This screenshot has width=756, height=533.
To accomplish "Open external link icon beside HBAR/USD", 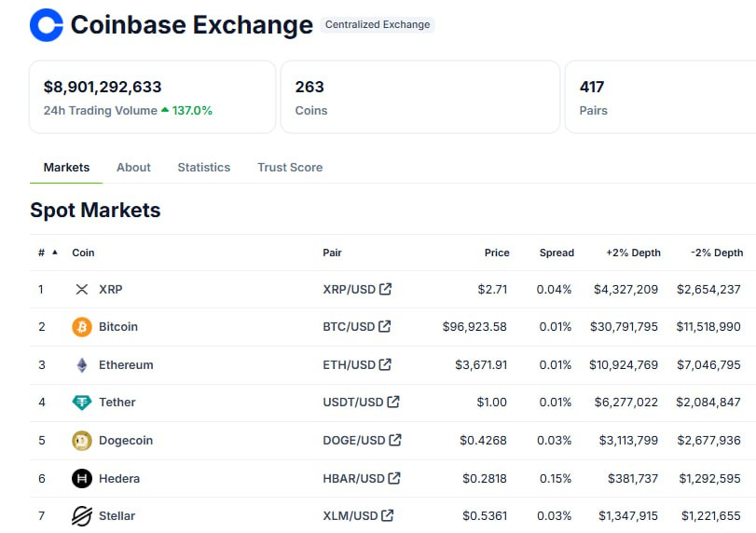I will coord(394,478).
